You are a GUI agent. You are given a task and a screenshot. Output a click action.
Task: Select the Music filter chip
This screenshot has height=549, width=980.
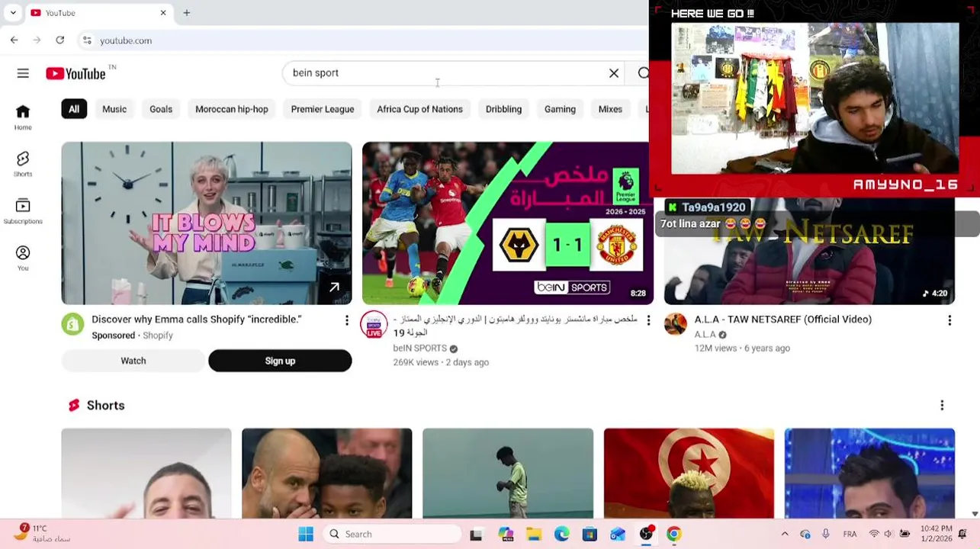pos(114,109)
